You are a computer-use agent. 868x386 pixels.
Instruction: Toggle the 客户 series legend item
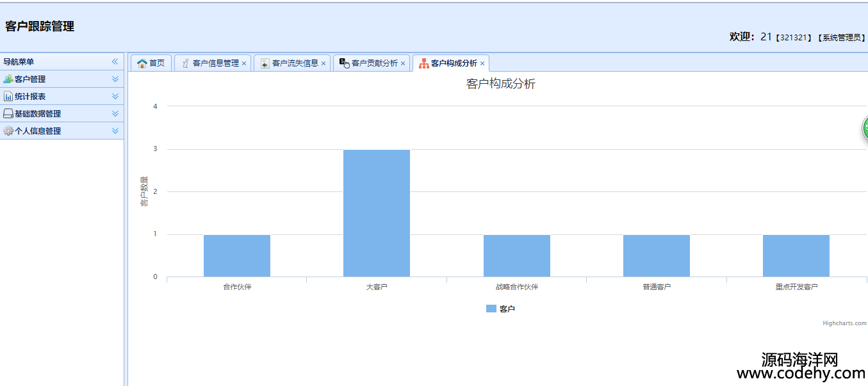(x=507, y=309)
